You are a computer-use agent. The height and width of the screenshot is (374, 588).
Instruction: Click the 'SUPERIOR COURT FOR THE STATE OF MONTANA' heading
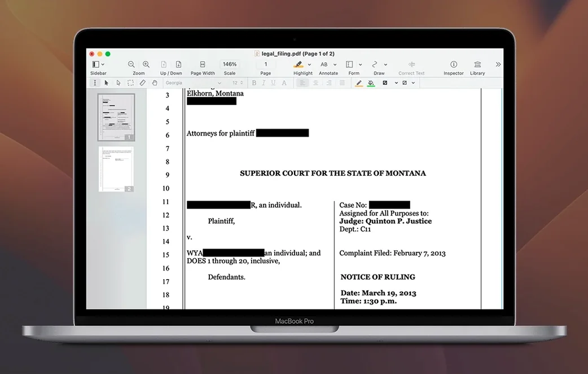pos(332,173)
